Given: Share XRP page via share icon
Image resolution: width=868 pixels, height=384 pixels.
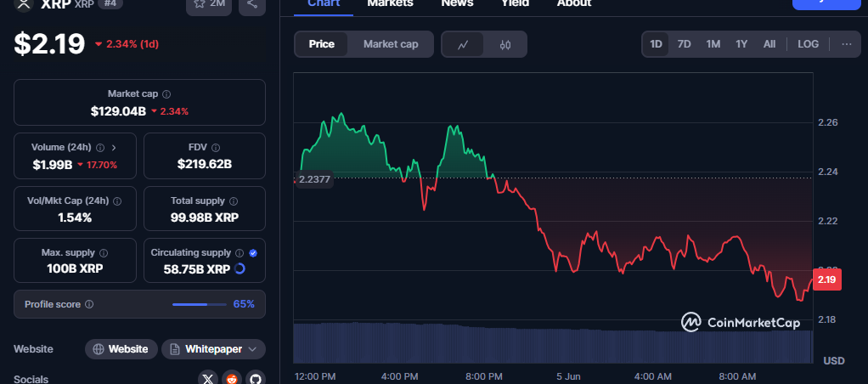Looking at the screenshot, I should 252,6.
